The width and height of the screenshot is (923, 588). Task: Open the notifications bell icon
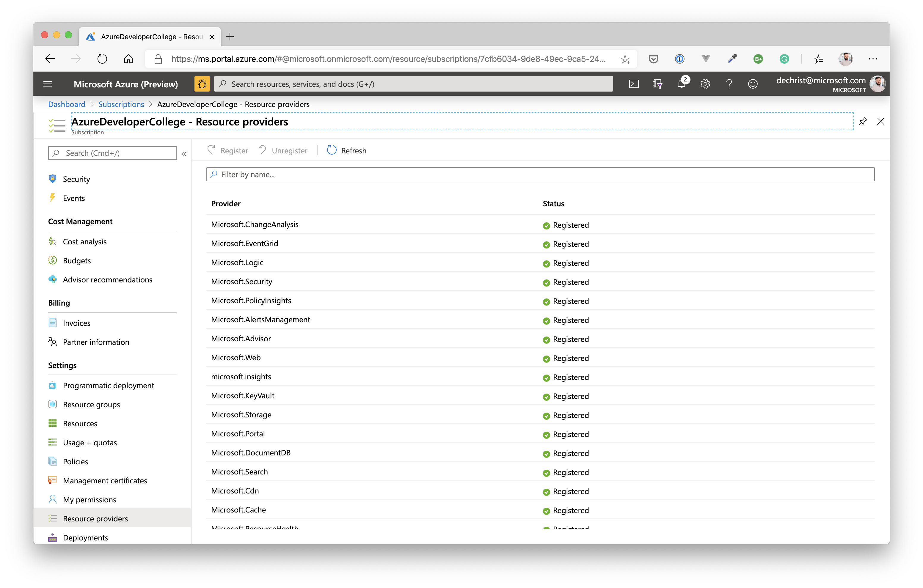pos(681,84)
